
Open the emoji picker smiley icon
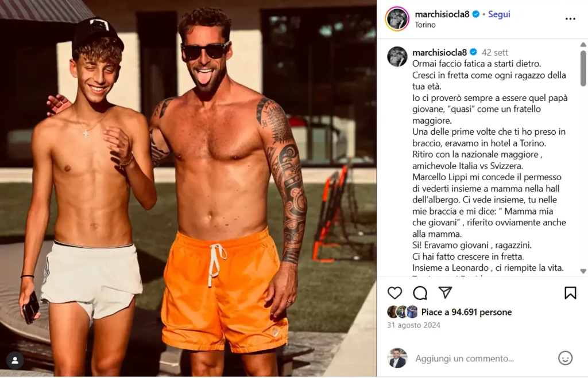pos(565,358)
